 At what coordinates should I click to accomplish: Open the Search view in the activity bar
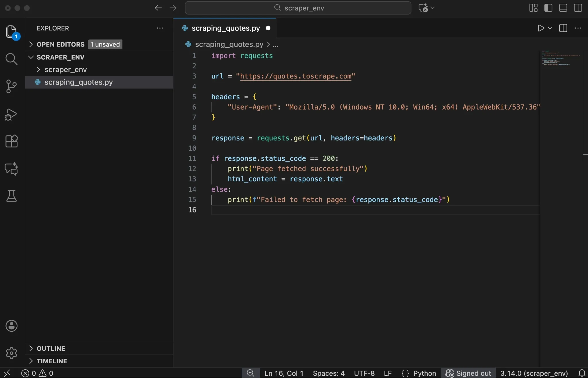[x=11, y=59]
